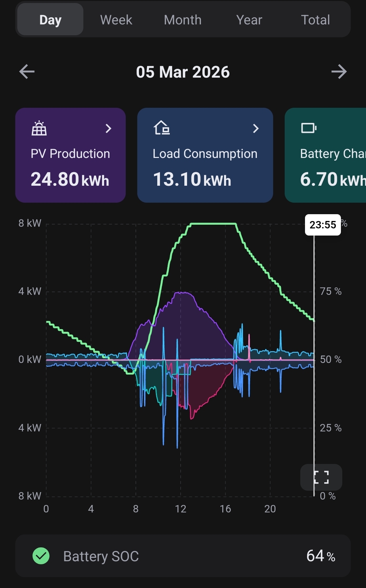Expand chart to fullscreen
Screen dimensions: 366x588
click(321, 477)
